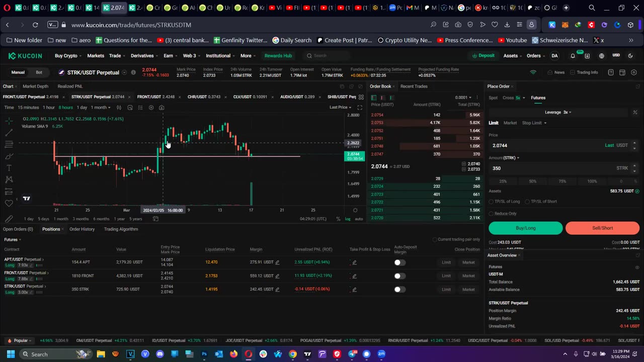Expand the 1 month interval dropdown
Screen dimensions: 644x362
pyautogui.click(x=100, y=108)
